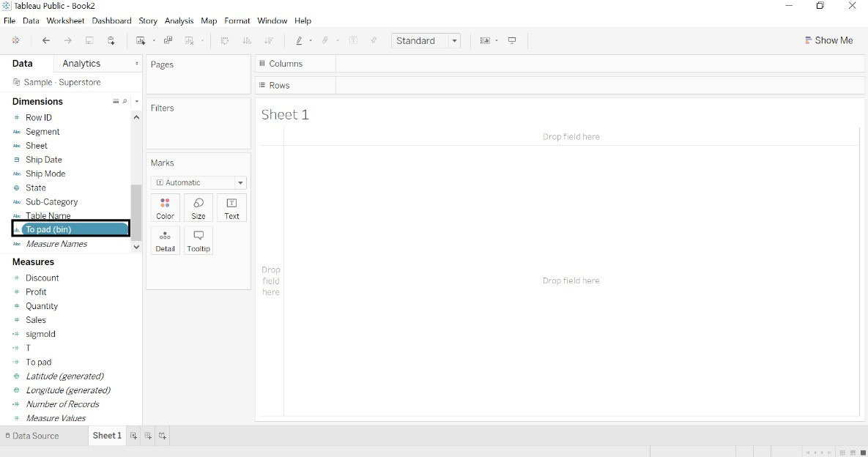Image resolution: width=868 pixels, height=457 pixels.
Task: Click the Undo back arrow
Action: (x=46, y=40)
